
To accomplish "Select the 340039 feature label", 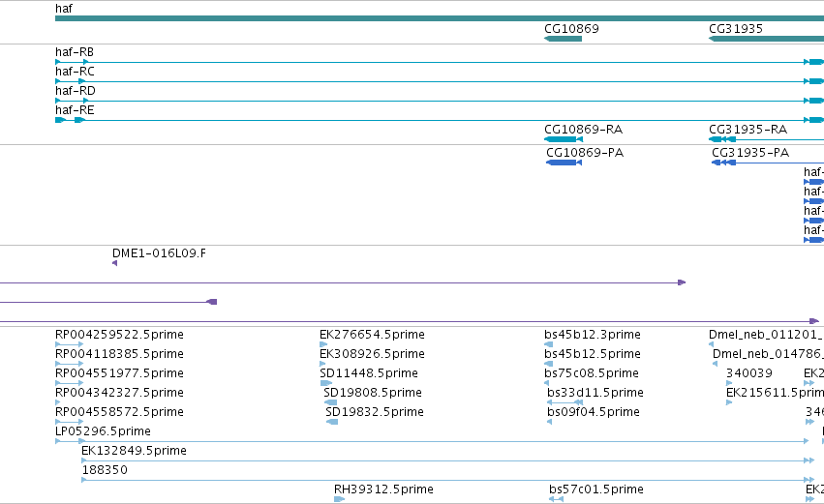I will [x=748, y=373].
